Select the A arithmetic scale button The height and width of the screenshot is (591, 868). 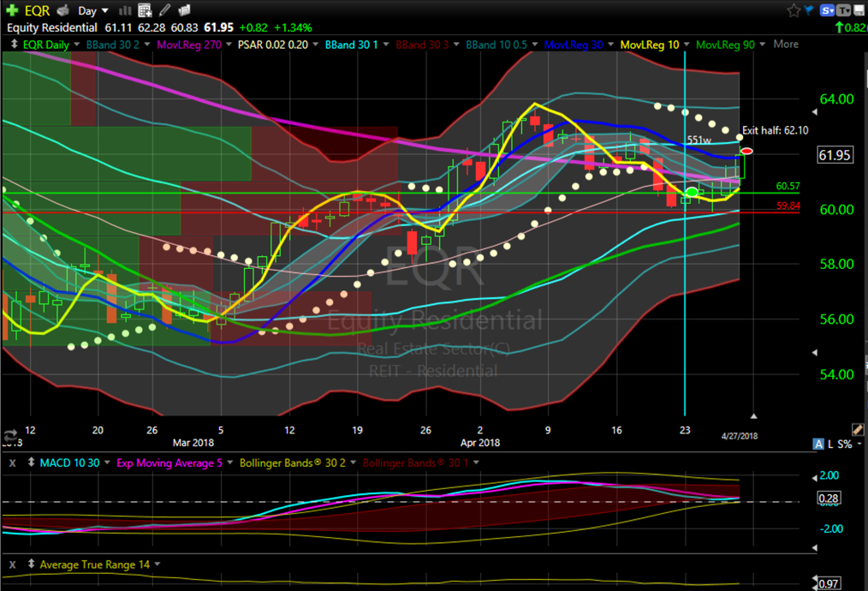[818, 444]
